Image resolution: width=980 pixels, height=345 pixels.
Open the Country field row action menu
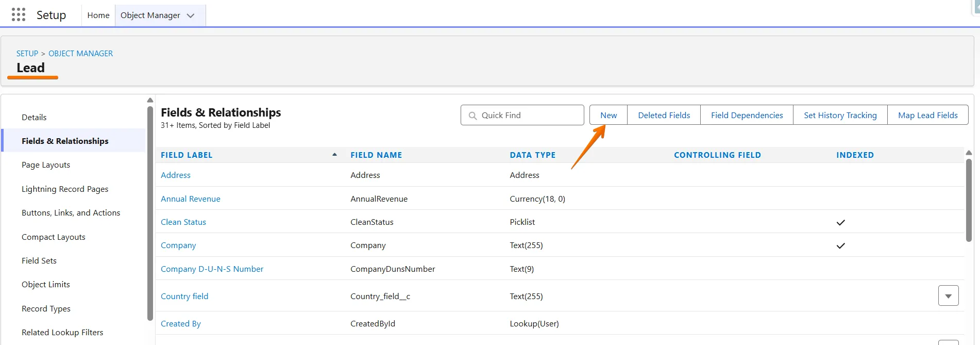[x=948, y=296]
